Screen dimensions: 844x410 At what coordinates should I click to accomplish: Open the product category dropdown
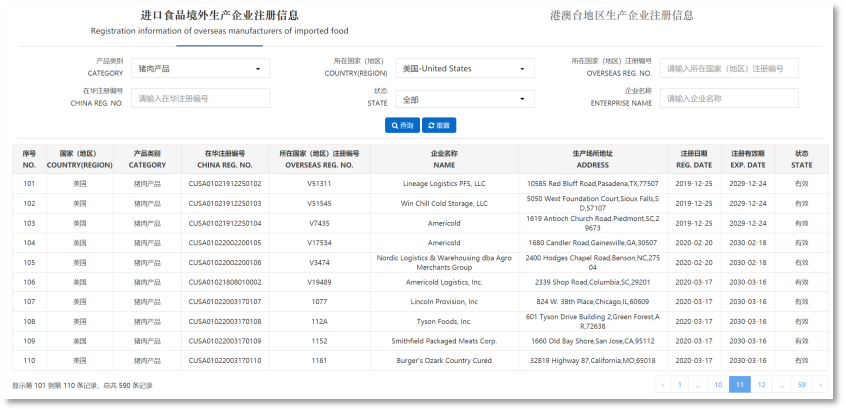(200, 68)
